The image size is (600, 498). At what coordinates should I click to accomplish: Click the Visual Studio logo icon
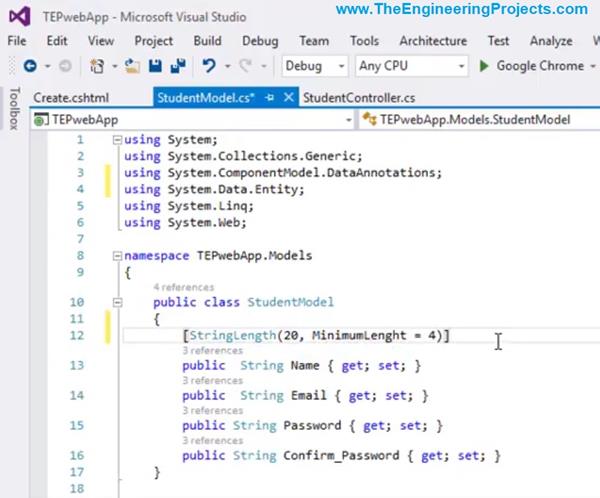pyautogui.click(x=20, y=16)
